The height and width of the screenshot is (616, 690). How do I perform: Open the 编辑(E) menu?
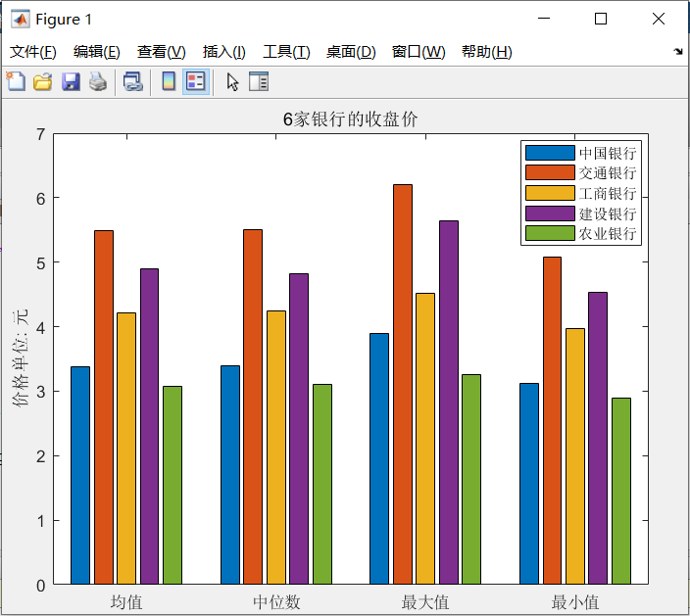pyautogui.click(x=97, y=52)
